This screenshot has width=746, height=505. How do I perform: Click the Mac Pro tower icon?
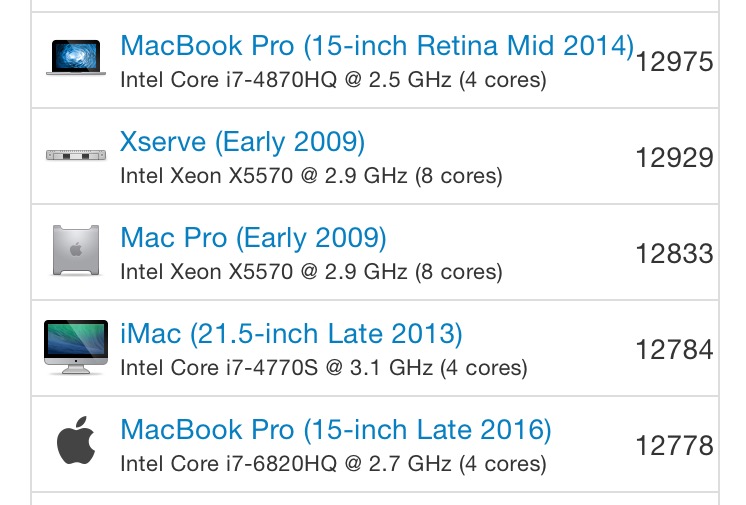[76, 250]
